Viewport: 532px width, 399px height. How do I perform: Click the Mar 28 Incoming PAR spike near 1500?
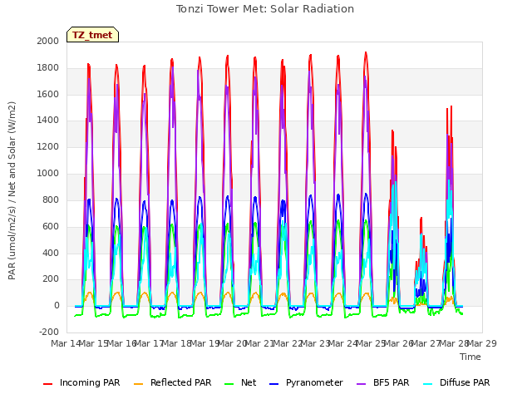pyautogui.click(x=451, y=107)
